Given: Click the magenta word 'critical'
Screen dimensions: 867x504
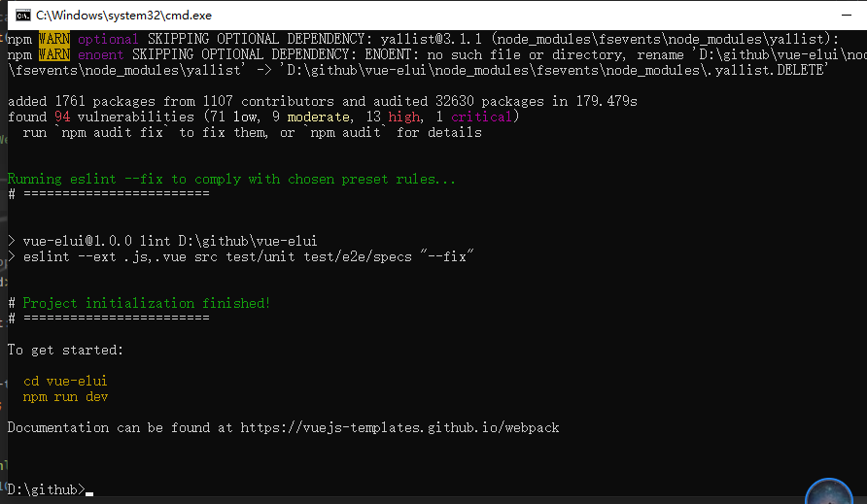Looking at the screenshot, I should [481, 117].
